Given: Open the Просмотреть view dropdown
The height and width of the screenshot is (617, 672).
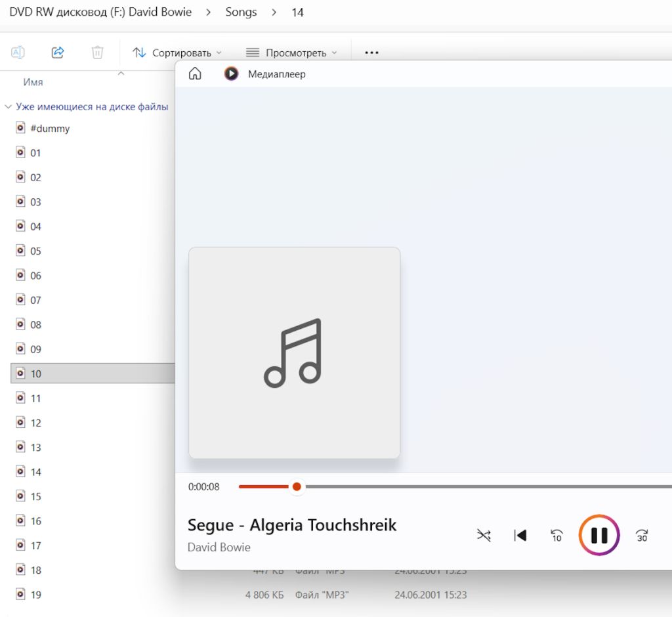Looking at the screenshot, I should [291, 53].
